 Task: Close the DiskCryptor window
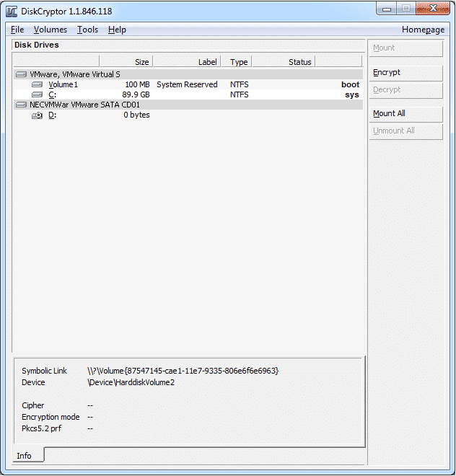(433, 9)
